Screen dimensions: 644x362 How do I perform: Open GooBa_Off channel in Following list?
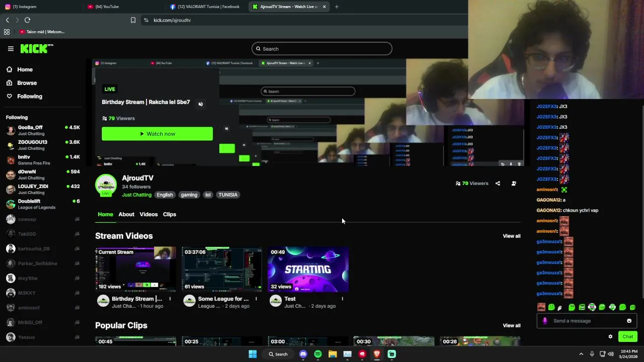pyautogui.click(x=43, y=130)
